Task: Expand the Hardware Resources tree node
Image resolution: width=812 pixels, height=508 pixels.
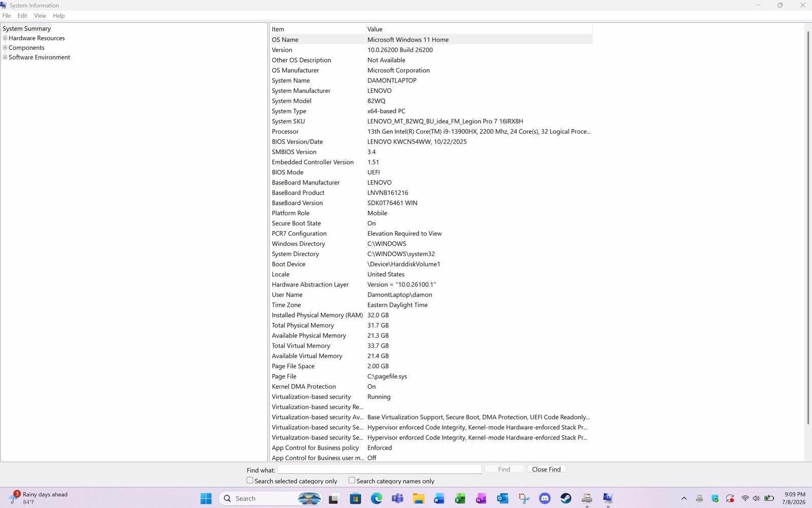Action: [5, 38]
